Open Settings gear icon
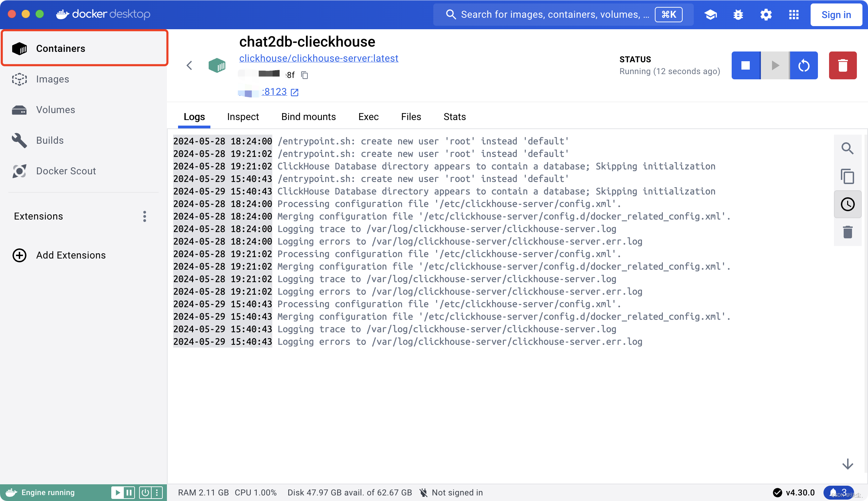Screen dimensions: 868x501 [766, 15]
